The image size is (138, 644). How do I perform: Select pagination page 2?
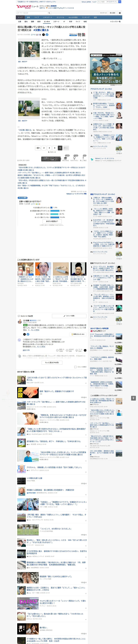(x=44, y=148)
